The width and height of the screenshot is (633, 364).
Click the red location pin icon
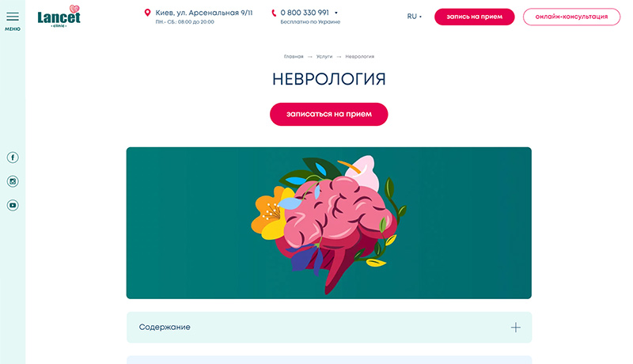coord(147,13)
